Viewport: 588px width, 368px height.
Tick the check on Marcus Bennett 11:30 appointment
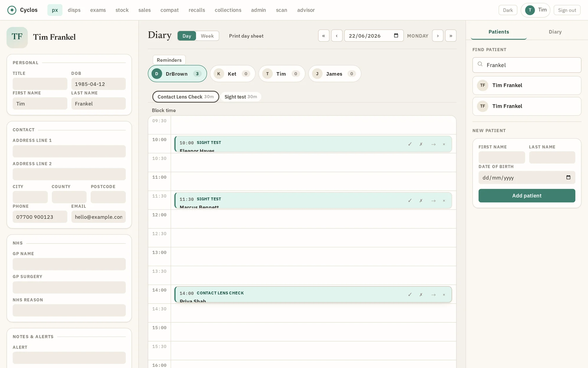410,201
